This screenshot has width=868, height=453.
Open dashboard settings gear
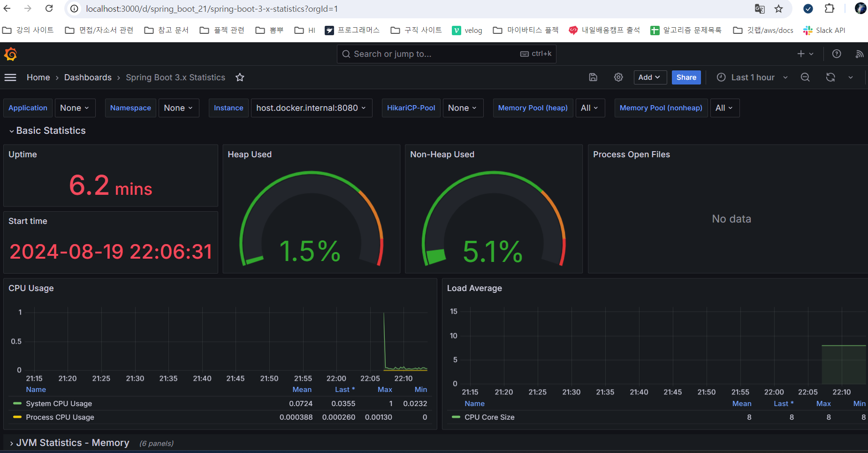click(618, 77)
